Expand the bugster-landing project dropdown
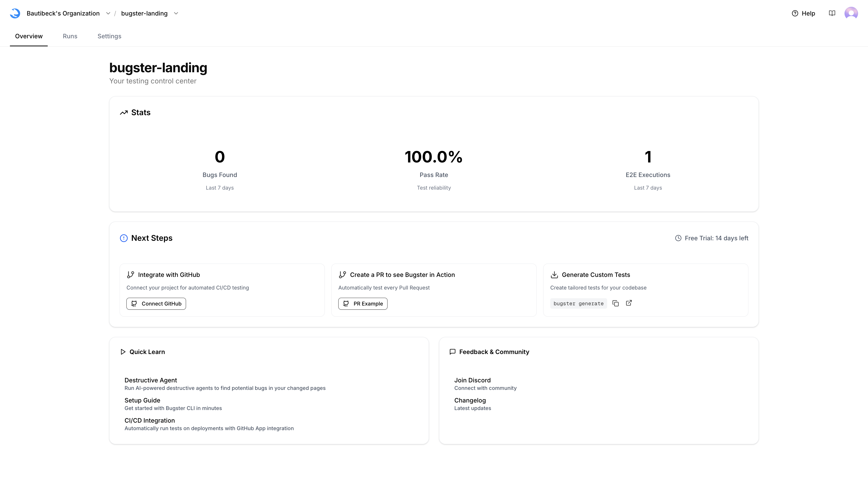 point(176,14)
